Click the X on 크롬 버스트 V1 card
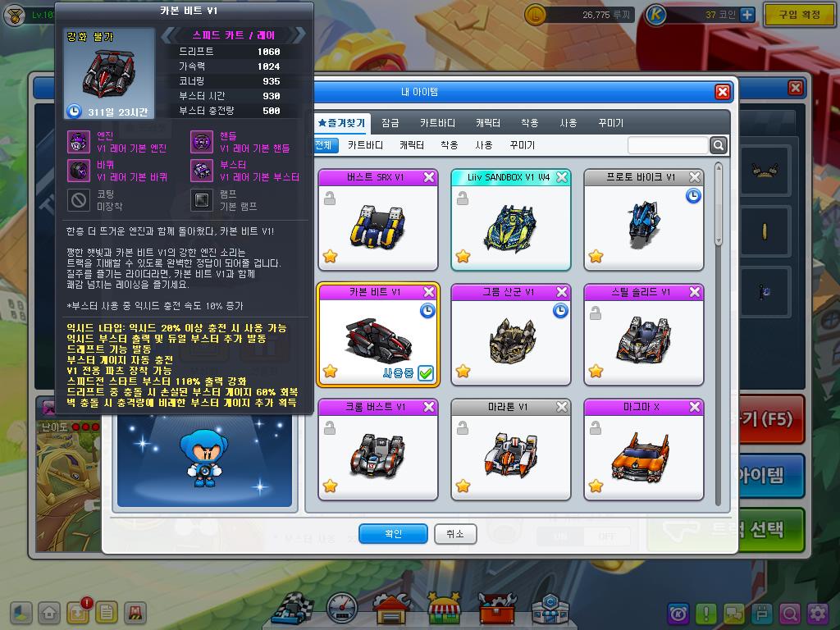The width and height of the screenshot is (840, 630). click(x=429, y=407)
